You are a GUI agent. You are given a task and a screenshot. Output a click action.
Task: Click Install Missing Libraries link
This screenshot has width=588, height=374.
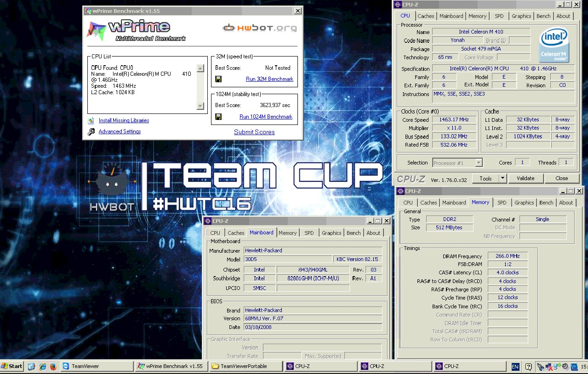point(124,120)
